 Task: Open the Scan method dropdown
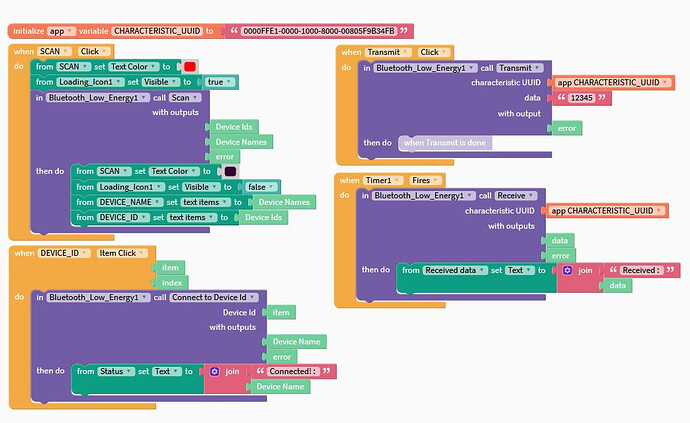pos(184,98)
